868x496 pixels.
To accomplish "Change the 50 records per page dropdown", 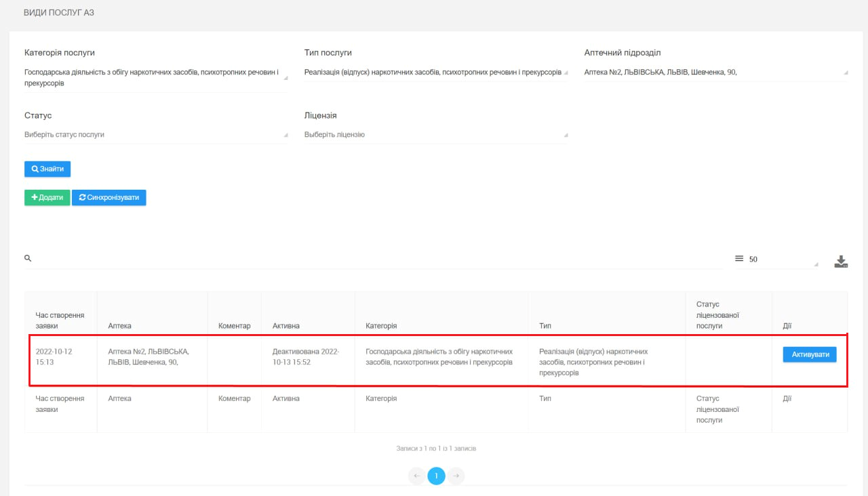I will pyautogui.click(x=783, y=260).
